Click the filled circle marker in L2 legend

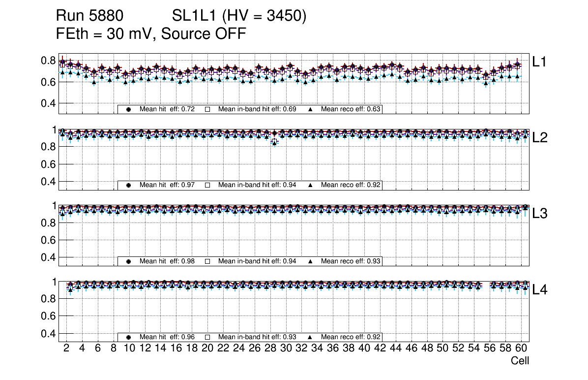point(129,185)
